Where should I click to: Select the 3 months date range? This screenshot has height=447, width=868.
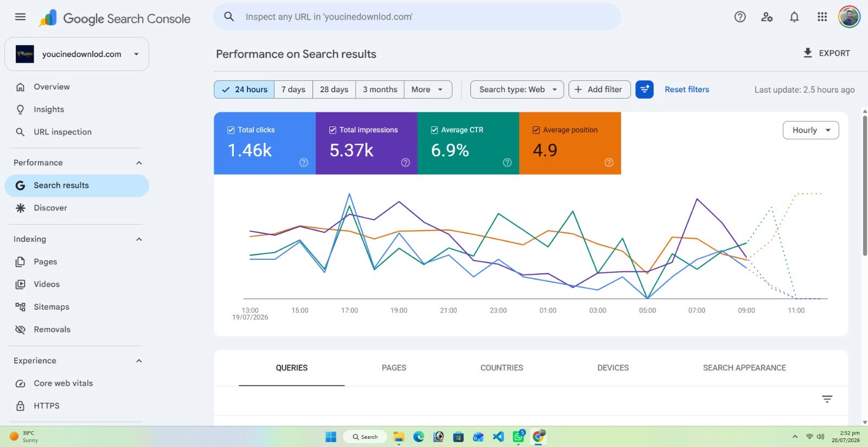380,90
